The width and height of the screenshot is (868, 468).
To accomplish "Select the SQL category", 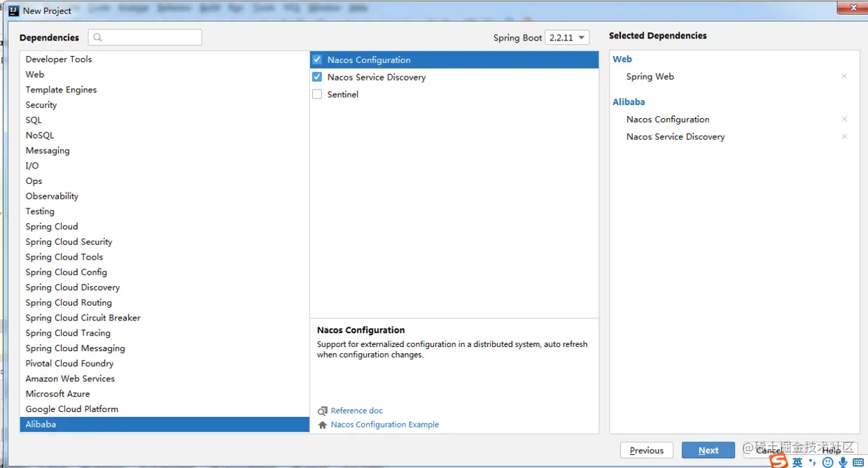I will point(164,120).
